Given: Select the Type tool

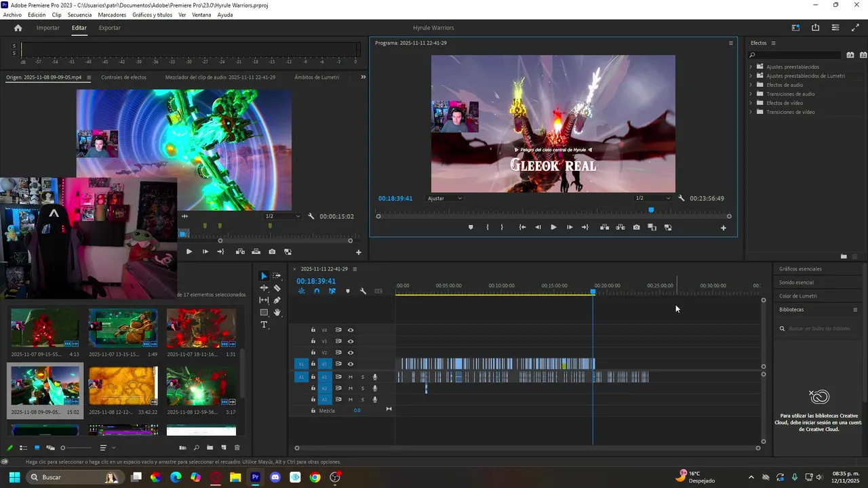Looking at the screenshot, I should pyautogui.click(x=264, y=325).
